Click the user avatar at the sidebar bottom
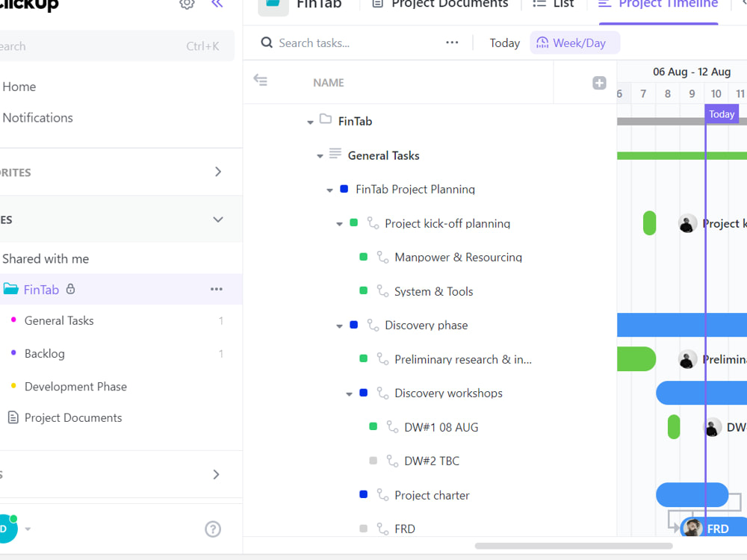Screen dimensions: 747x560 click(6, 529)
